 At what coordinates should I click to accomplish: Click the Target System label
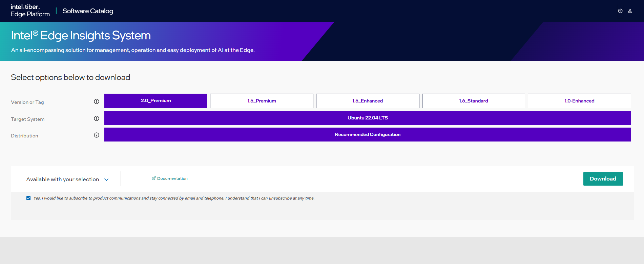click(28, 119)
